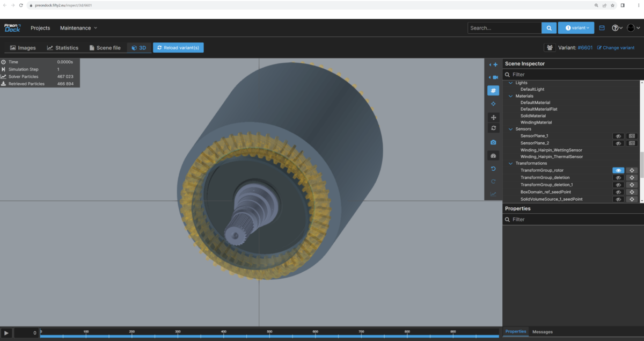This screenshot has width=644, height=341.
Task: Click the magnifier search button
Action: click(x=548, y=28)
